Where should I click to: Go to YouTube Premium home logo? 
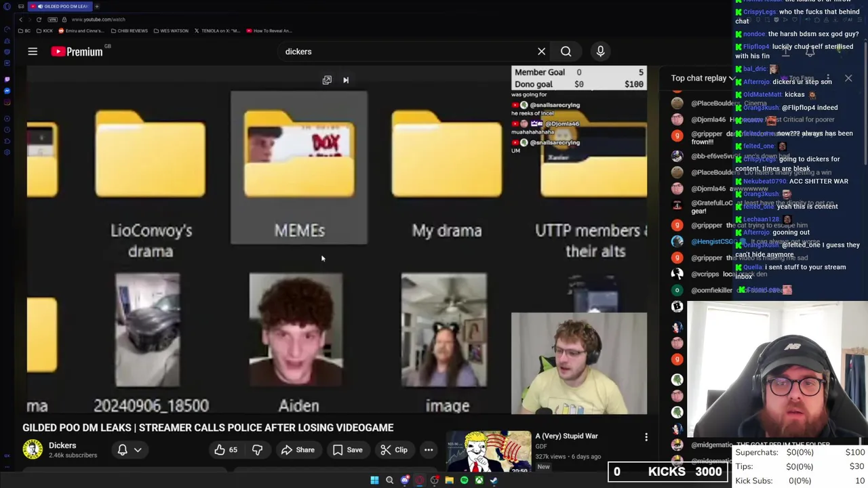coord(76,52)
